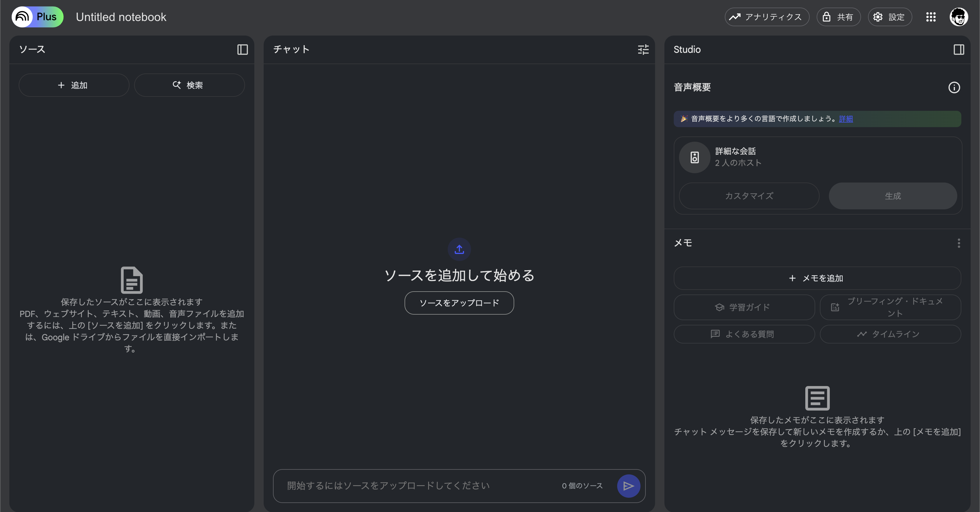Open the メモ three-dot options menu
Viewport: 980px width, 512px height.
click(x=959, y=243)
